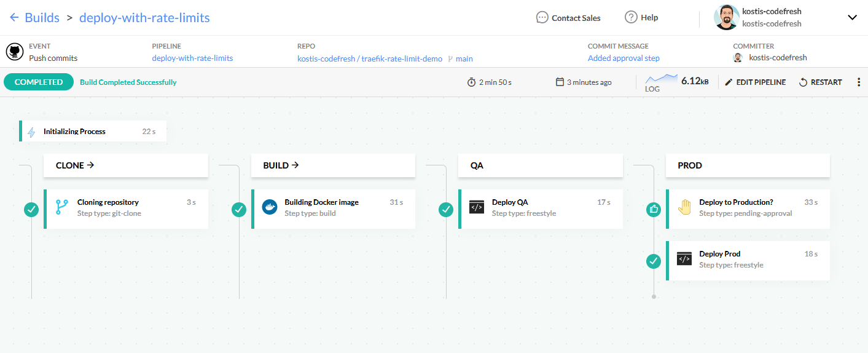Open the Help menu text
This screenshot has width=868, height=353.
(x=649, y=18)
